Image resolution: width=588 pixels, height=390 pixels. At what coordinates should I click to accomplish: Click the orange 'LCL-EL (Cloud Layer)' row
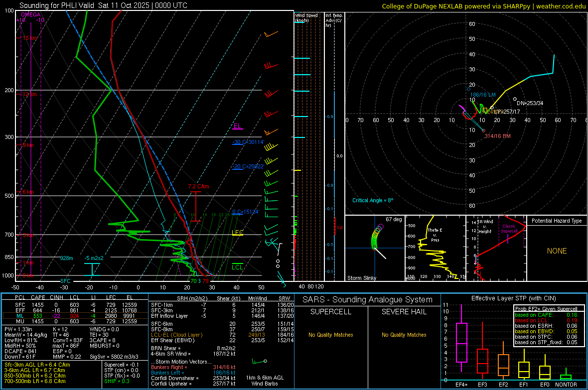click(222, 335)
